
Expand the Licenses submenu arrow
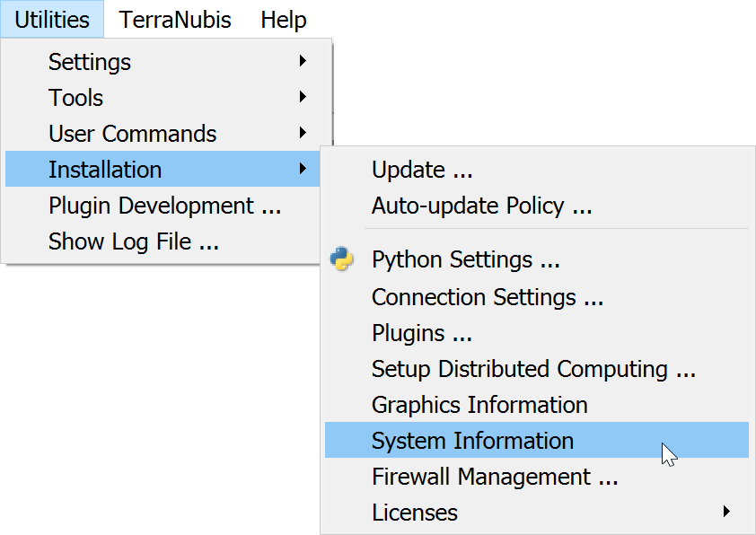726,512
